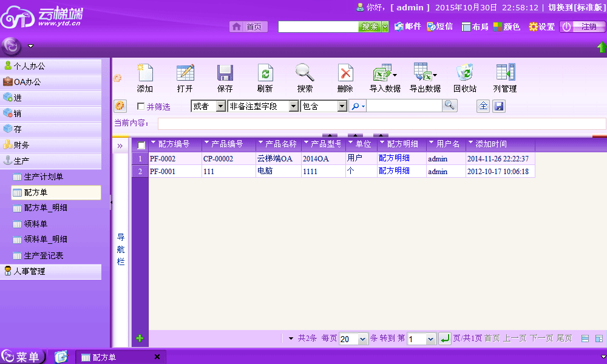The width and height of the screenshot is (607, 364).
Task: Click the magnifier search button in filter row
Action: 449,106
